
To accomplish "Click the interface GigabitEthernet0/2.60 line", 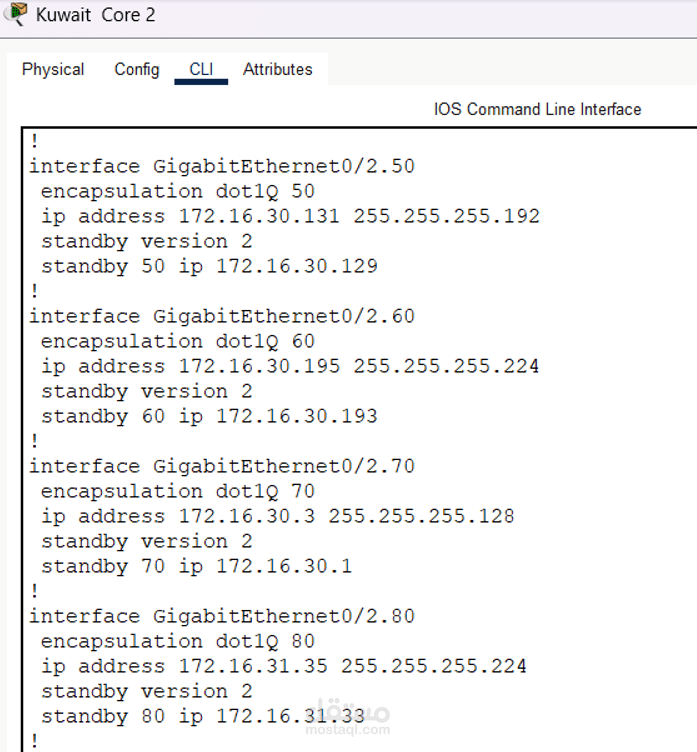I will (222, 317).
